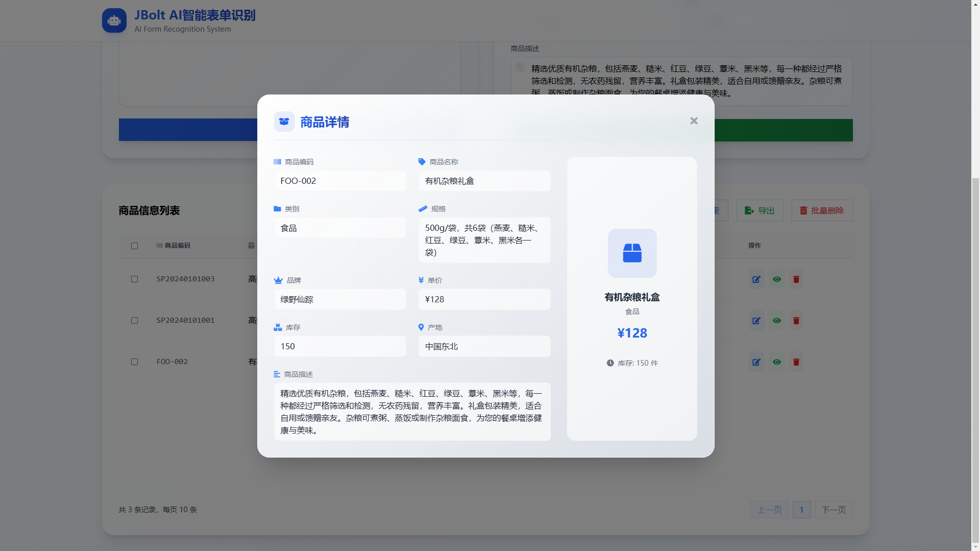The image size is (980, 551).
Task: Click the 商品信息列表 heading
Action: pos(149,210)
